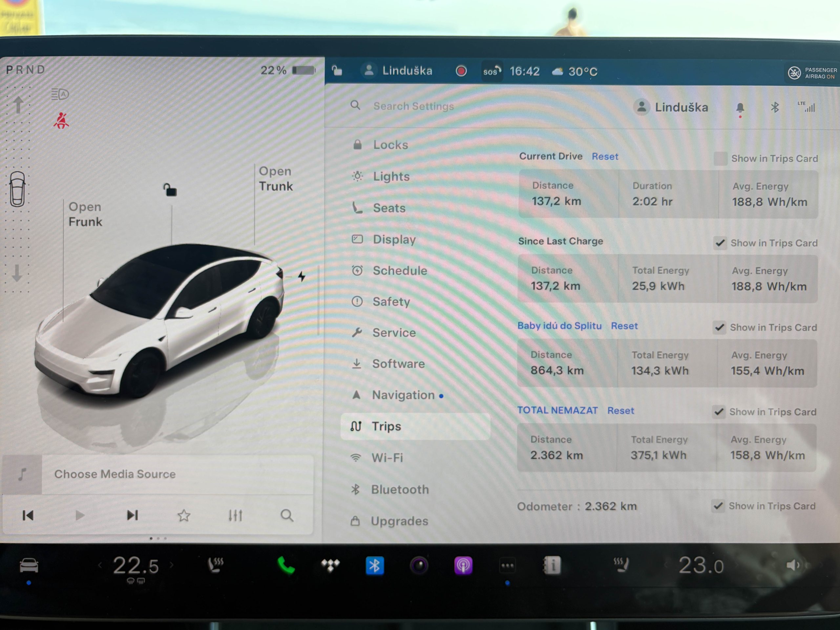Reset the Baby idú do Splitu trip

(624, 326)
